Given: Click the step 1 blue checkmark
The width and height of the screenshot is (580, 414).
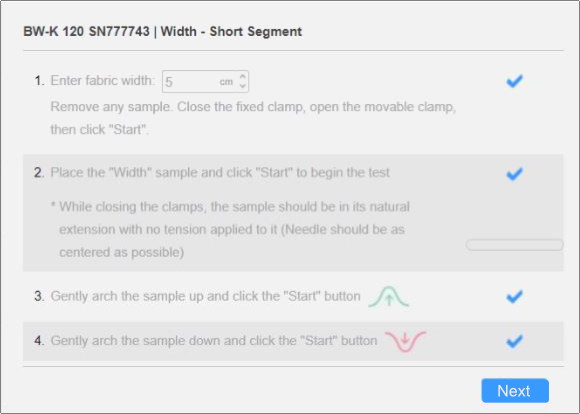Looking at the screenshot, I should [x=515, y=81].
